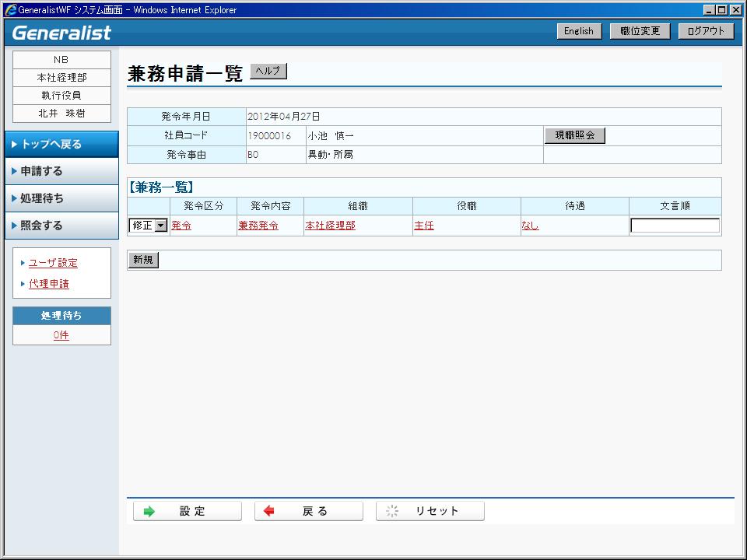Viewport: 747px width, 560px height.
Task: Open the 兼務発令 link in the table
Action: (x=258, y=226)
